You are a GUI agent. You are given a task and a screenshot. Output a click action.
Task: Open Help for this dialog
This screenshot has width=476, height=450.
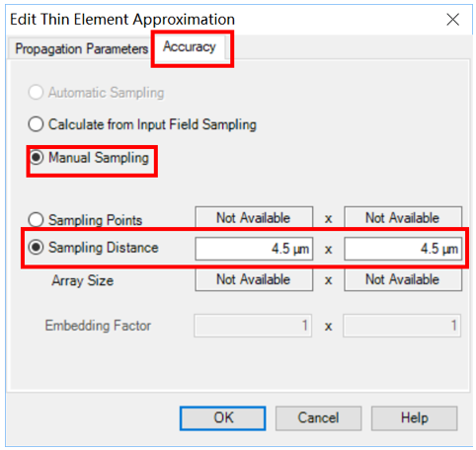tap(415, 418)
